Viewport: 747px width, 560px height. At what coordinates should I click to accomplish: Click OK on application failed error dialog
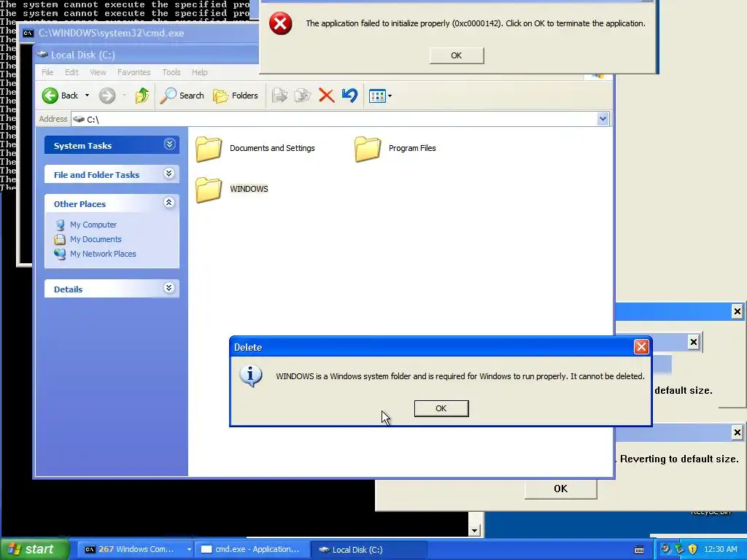tap(457, 55)
